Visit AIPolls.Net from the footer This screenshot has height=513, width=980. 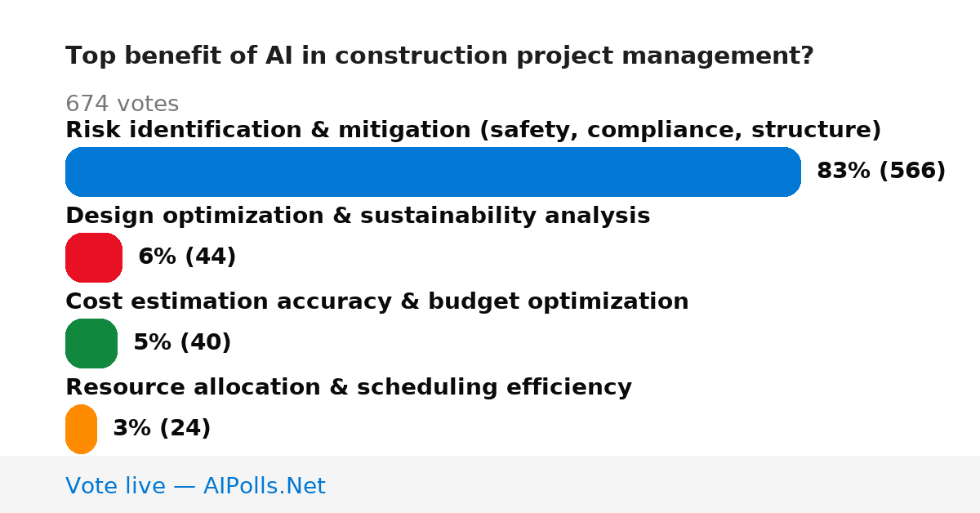[265, 486]
